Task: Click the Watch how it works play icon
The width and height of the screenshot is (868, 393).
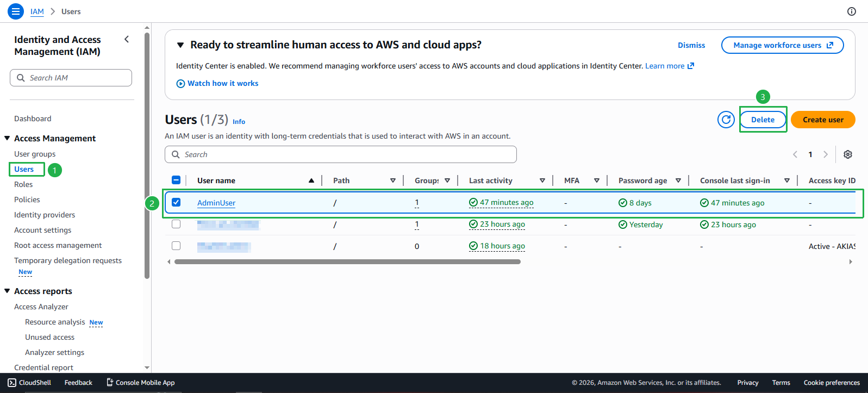Action: 180,84
